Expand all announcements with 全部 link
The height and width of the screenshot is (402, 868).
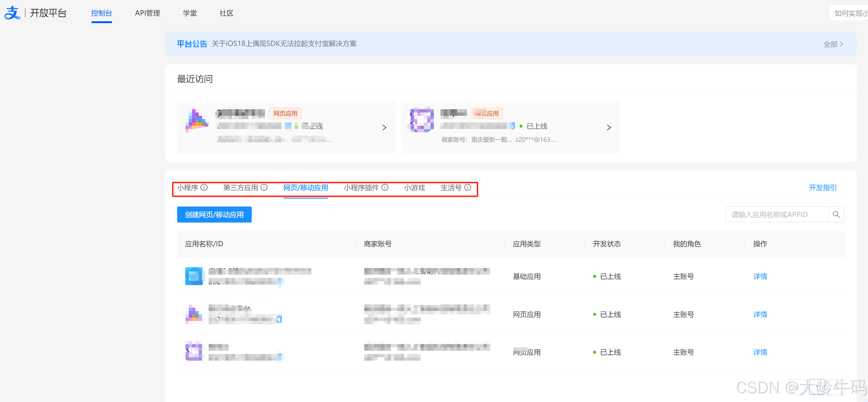pos(833,44)
